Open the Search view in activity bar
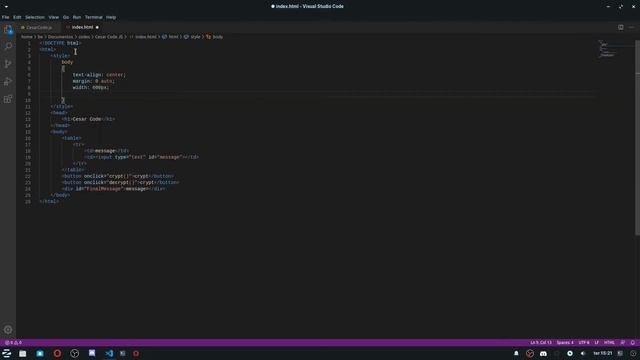Viewport: 640px width, 360px height. [x=8, y=47]
